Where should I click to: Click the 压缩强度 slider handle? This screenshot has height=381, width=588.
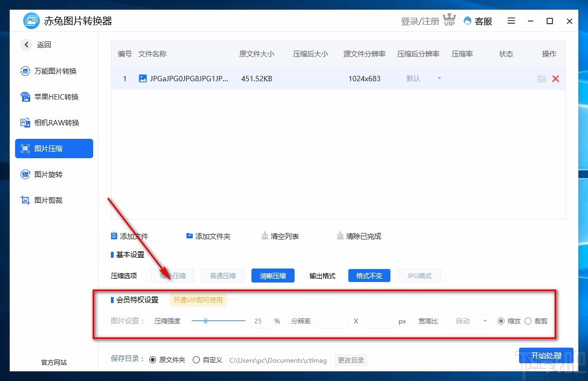(206, 321)
